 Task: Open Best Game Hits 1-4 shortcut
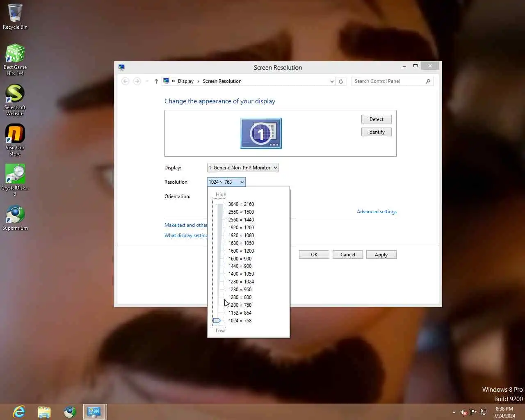pos(15,59)
